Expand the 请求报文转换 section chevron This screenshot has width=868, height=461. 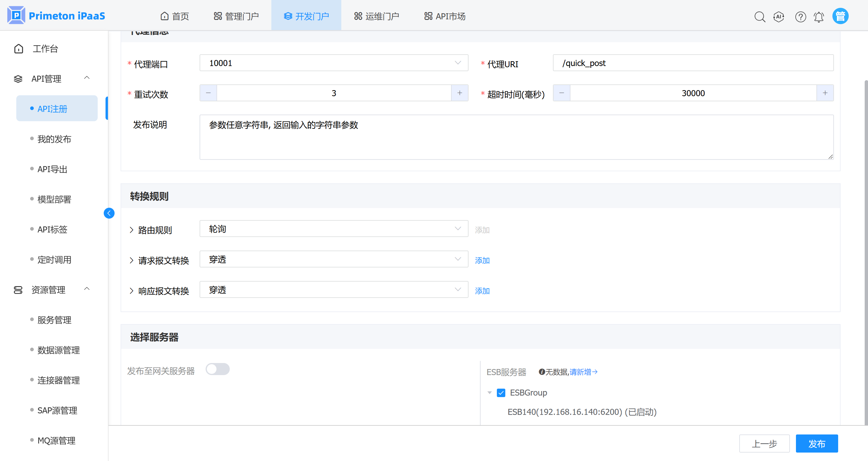pos(131,260)
